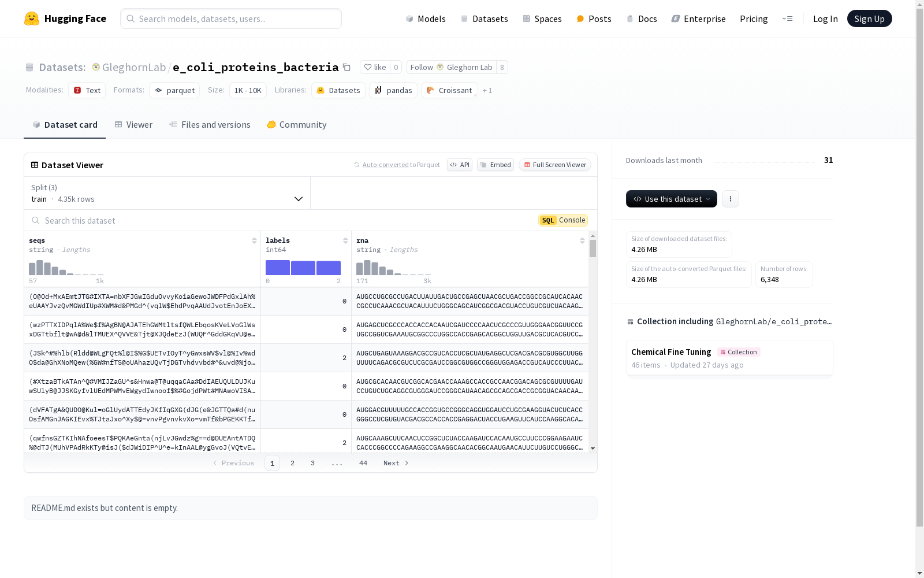Click the rna lengths histogram
Screen dimensions: 924x578
394,268
